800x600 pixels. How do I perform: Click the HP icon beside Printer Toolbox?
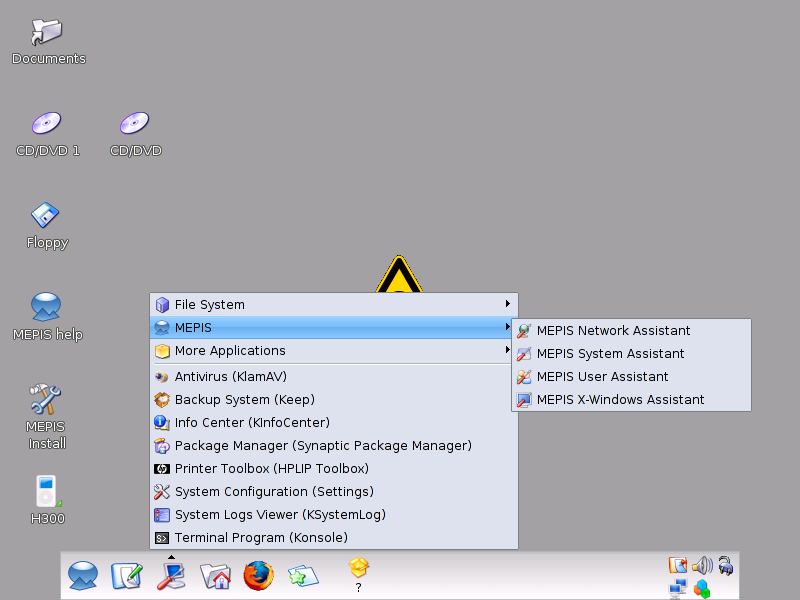point(162,469)
